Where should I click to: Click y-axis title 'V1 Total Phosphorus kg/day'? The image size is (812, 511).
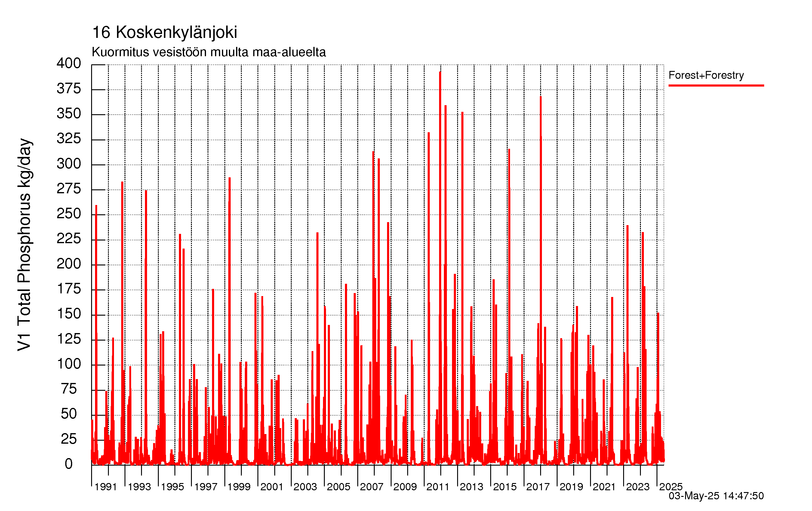24,245
